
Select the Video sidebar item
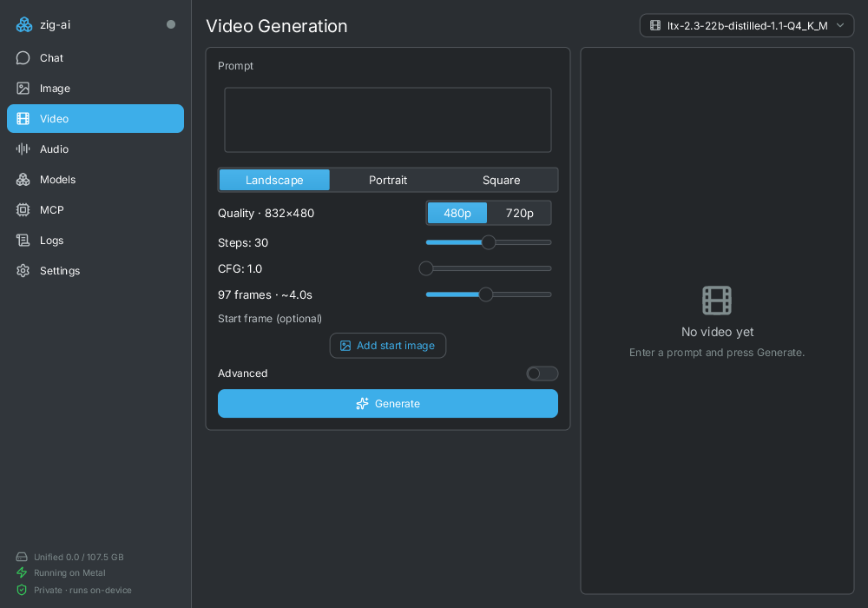(95, 118)
